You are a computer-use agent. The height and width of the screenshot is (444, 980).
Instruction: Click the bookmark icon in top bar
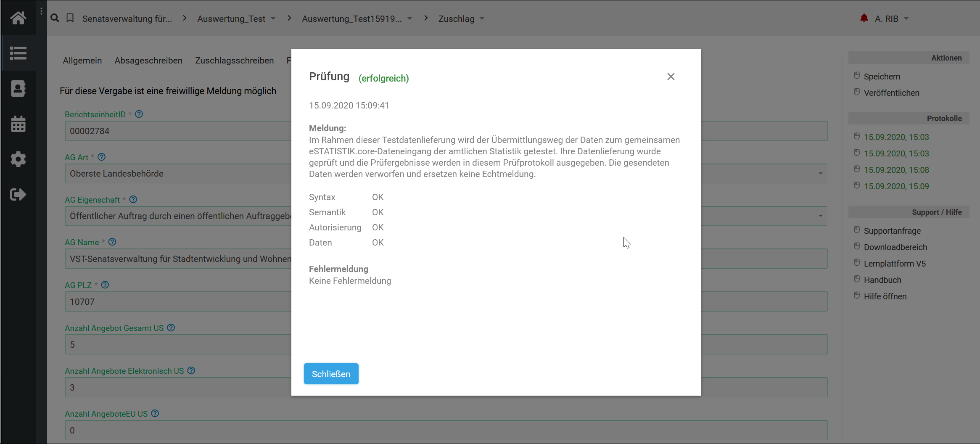point(70,18)
